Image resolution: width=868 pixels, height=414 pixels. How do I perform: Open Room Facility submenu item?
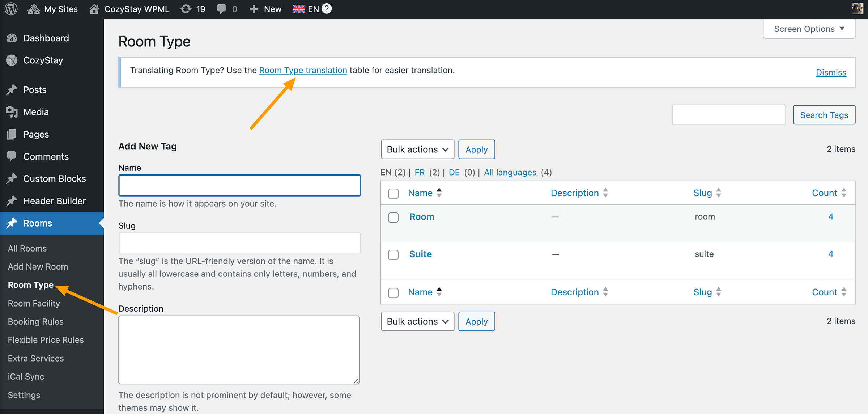click(34, 303)
